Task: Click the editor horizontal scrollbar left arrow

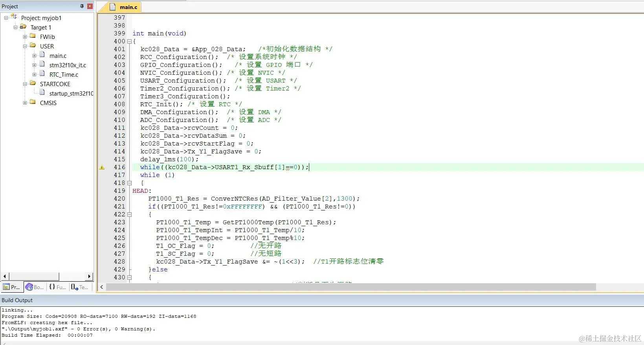Action: coord(102,287)
